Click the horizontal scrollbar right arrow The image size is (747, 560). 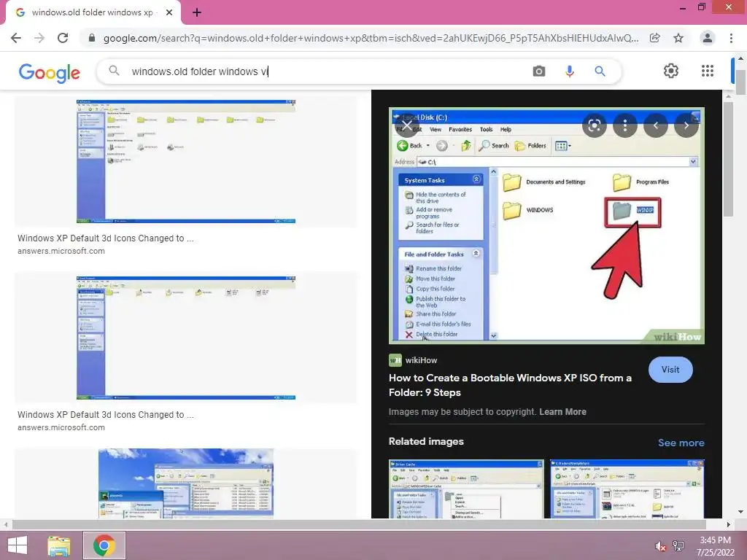[728, 524]
